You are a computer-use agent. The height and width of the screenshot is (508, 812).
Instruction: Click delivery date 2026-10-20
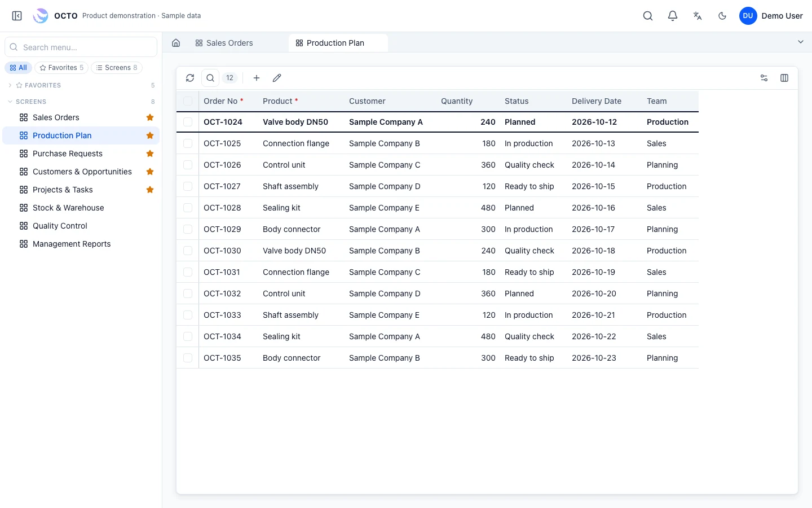tap(594, 294)
